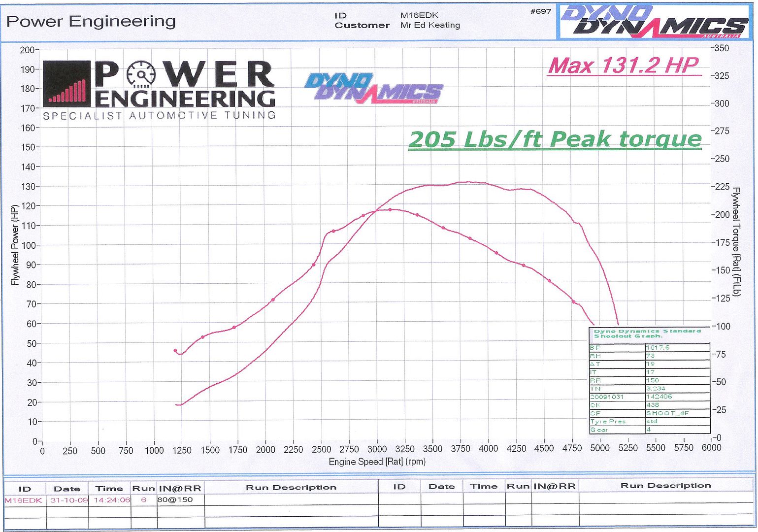Image resolution: width=758 pixels, height=532 pixels.
Task: Click the time code '142406' in the shootout box
Action: pyautogui.click(x=659, y=397)
